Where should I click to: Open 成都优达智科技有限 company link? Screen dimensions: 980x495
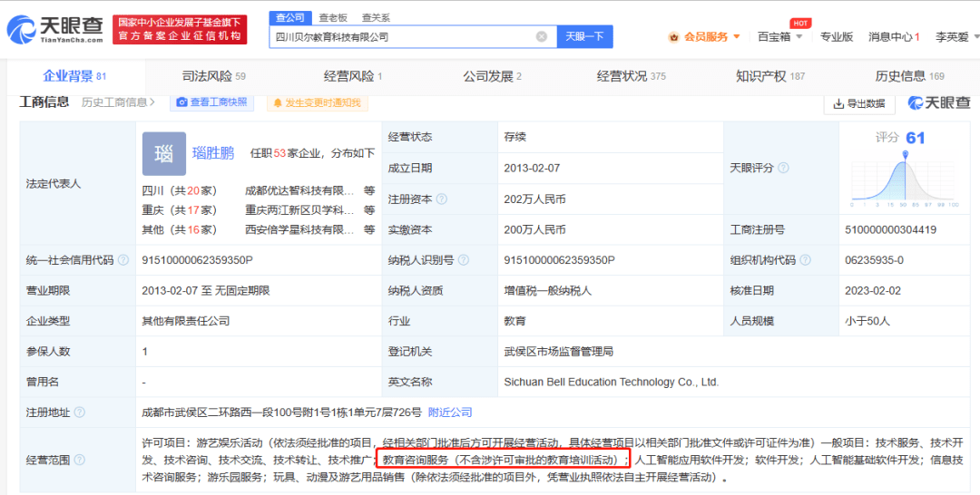coord(300,191)
